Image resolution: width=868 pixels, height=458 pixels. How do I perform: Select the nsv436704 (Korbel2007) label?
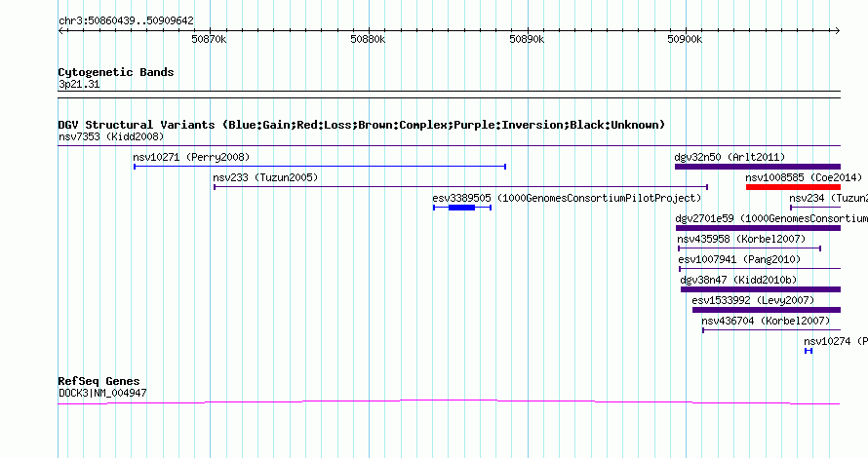tap(766, 321)
